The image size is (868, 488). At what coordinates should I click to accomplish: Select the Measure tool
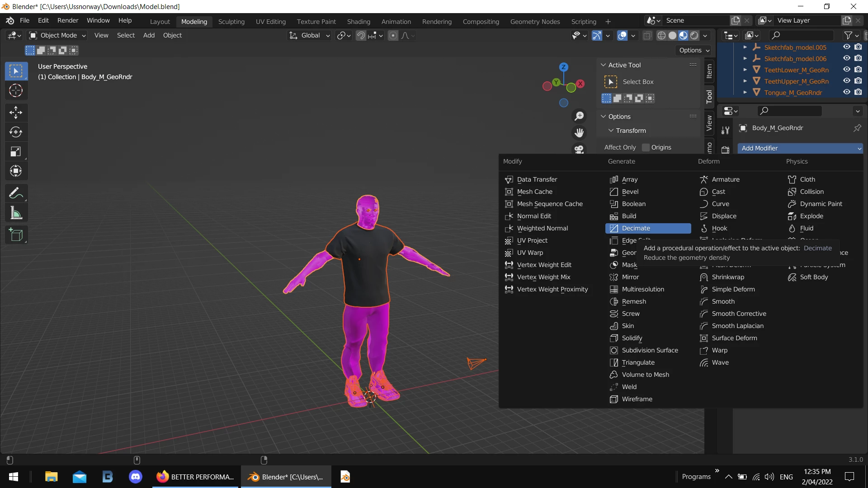point(16,213)
